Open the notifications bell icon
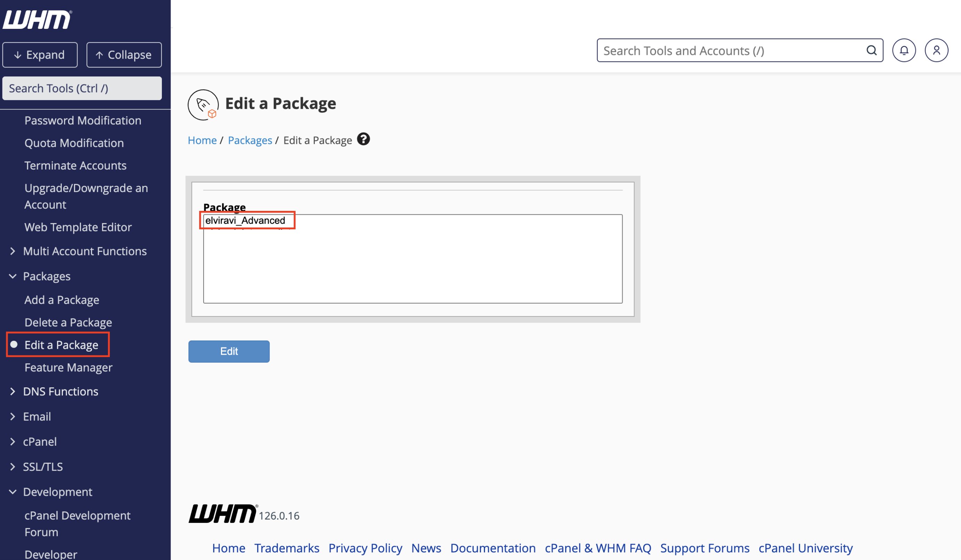Viewport: 961px width, 560px height. click(904, 50)
